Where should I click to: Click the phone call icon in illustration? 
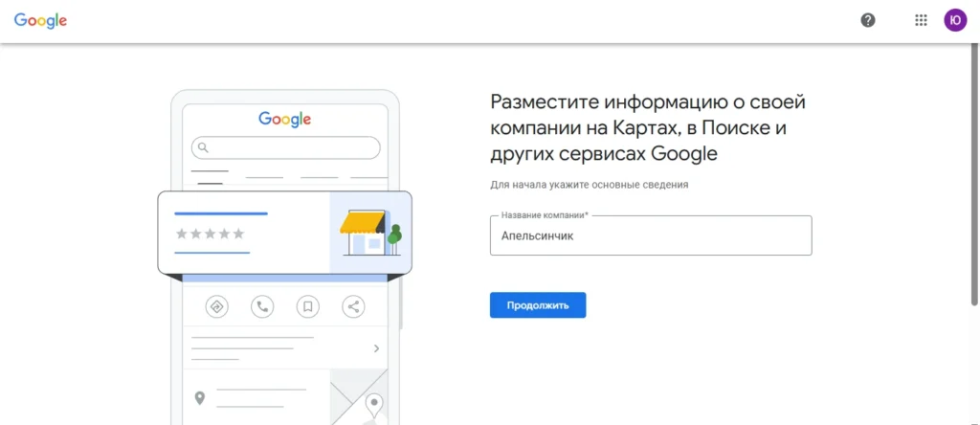click(262, 307)
